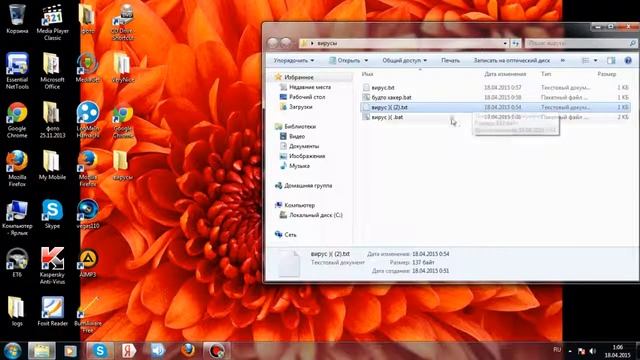
Task: Toggle the Explorer preview pane button
Action: (x=611, y=60)
